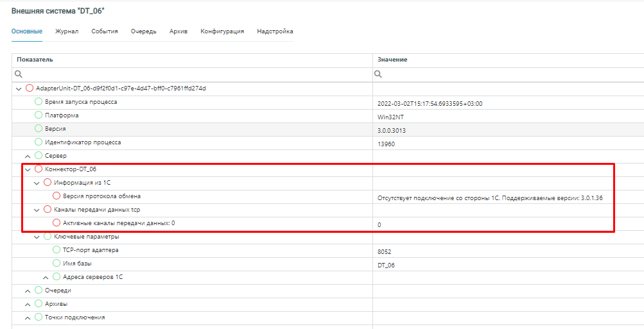This screenshot has height=329, width=644.
Task: Click red status circle for Коннектор-DT_06
Action: (39, 169)
